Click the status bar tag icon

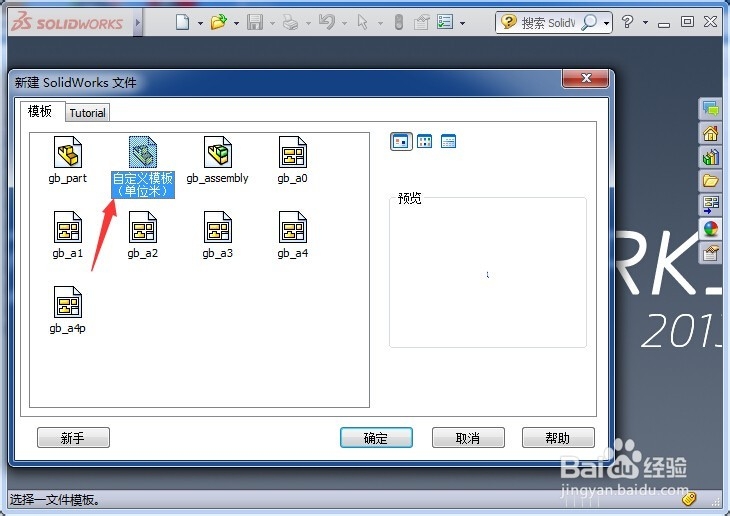(x=689, y=499)
